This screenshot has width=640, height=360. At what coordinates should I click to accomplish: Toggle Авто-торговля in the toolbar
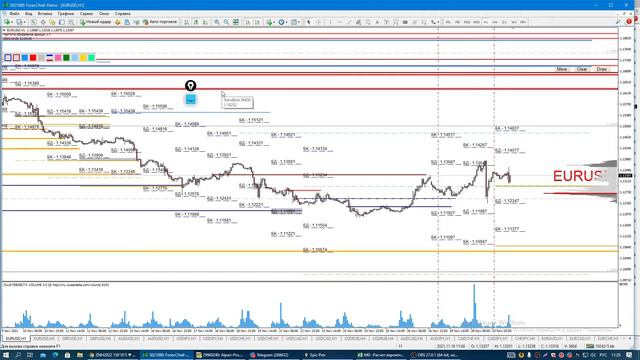click(160, 22)
